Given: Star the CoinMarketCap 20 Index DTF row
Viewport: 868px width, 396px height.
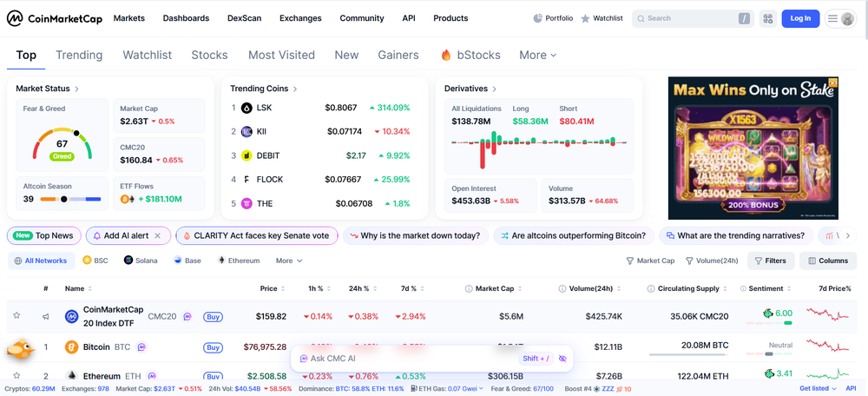Looking at the screenshot, I should (16, 315).
